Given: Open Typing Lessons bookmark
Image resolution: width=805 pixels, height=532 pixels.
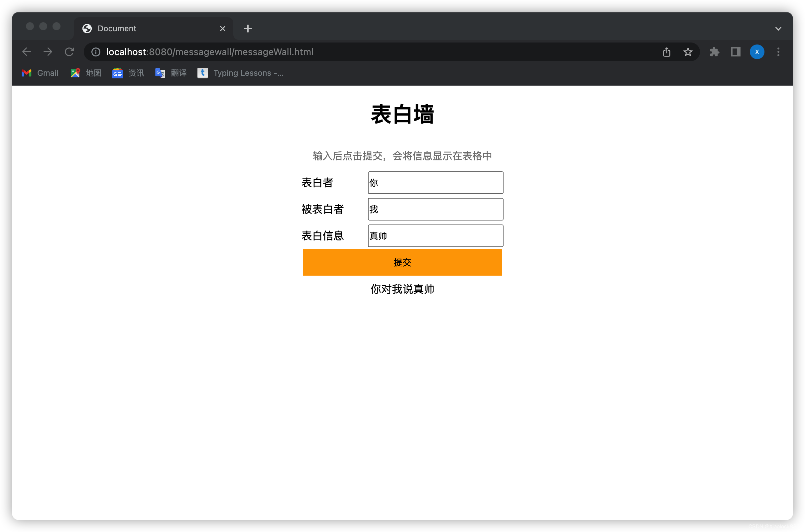Looking at the screenshot, I should pos(240,73).
